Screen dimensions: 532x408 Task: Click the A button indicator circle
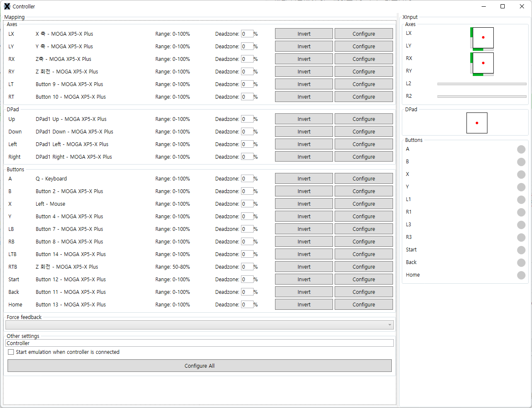(x=521, y=149)
